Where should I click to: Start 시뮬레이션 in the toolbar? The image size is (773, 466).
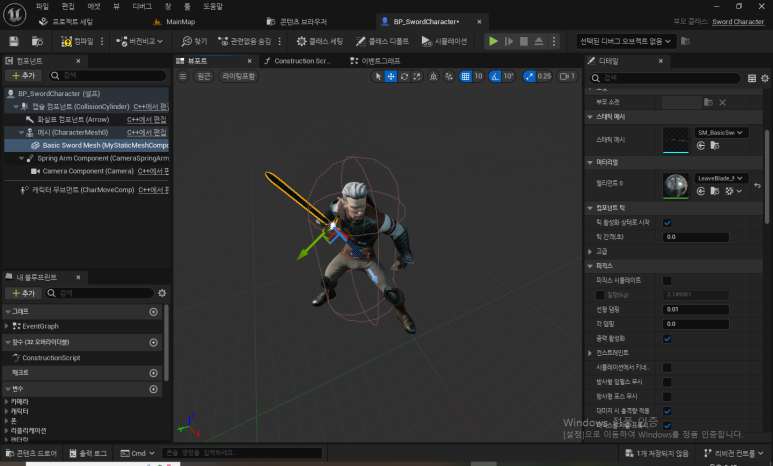tap(444, 41)
